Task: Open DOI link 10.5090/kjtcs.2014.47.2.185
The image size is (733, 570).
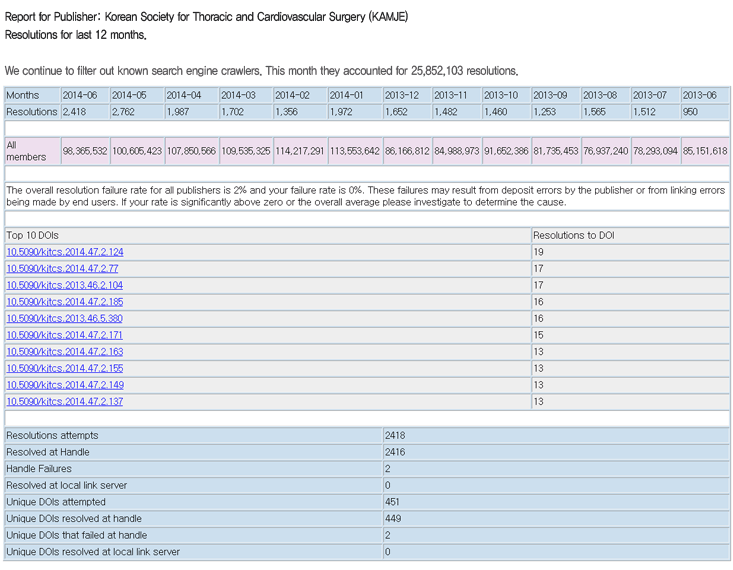Action: click(x=65, y=302)
